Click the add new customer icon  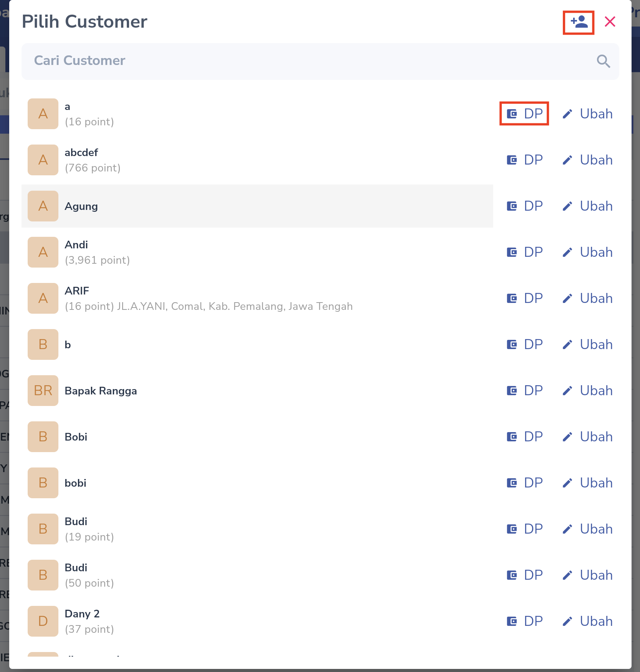[579, 22]
